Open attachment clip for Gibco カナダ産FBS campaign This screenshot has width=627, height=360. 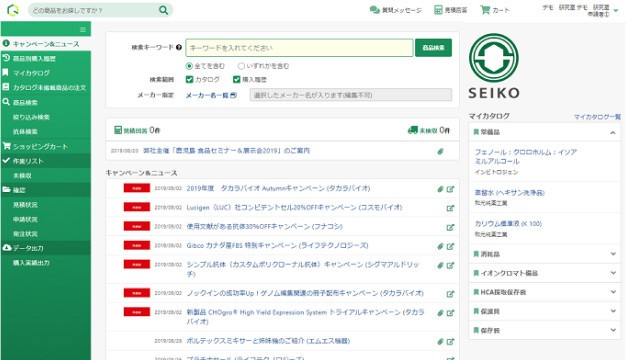(x=440, y=246)
